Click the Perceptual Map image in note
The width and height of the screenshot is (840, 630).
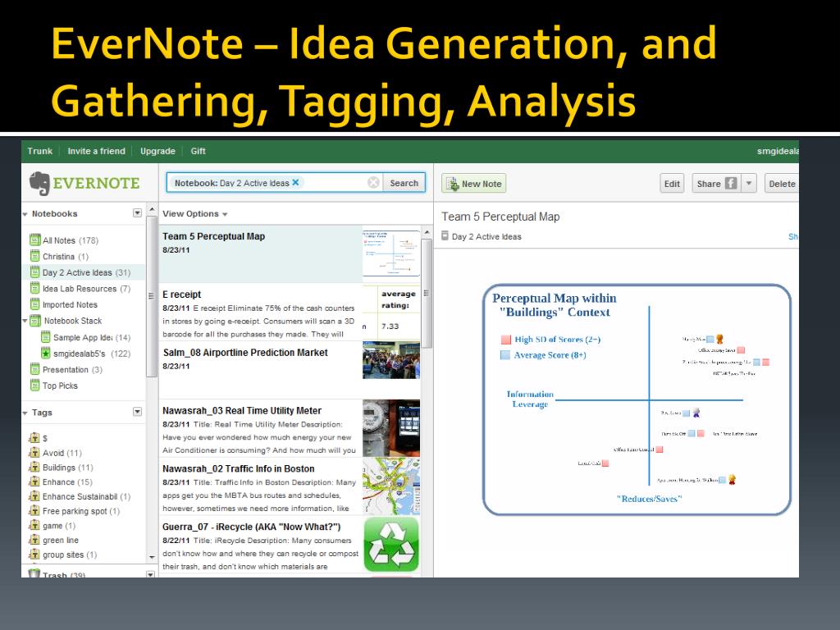click(637, 399)
